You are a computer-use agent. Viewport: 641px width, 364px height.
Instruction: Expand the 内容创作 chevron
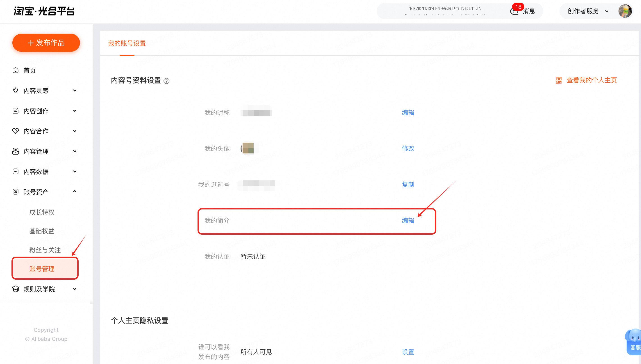75,111
